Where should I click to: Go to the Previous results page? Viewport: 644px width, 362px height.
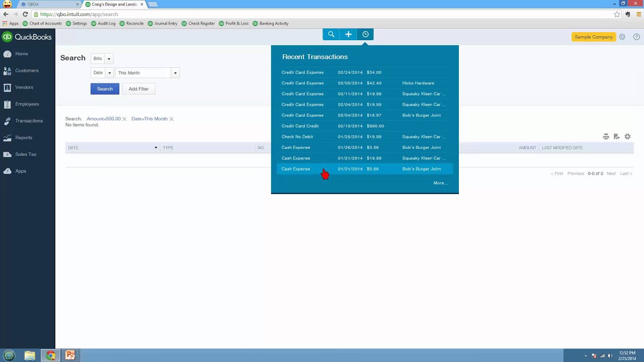click(576, 173)
